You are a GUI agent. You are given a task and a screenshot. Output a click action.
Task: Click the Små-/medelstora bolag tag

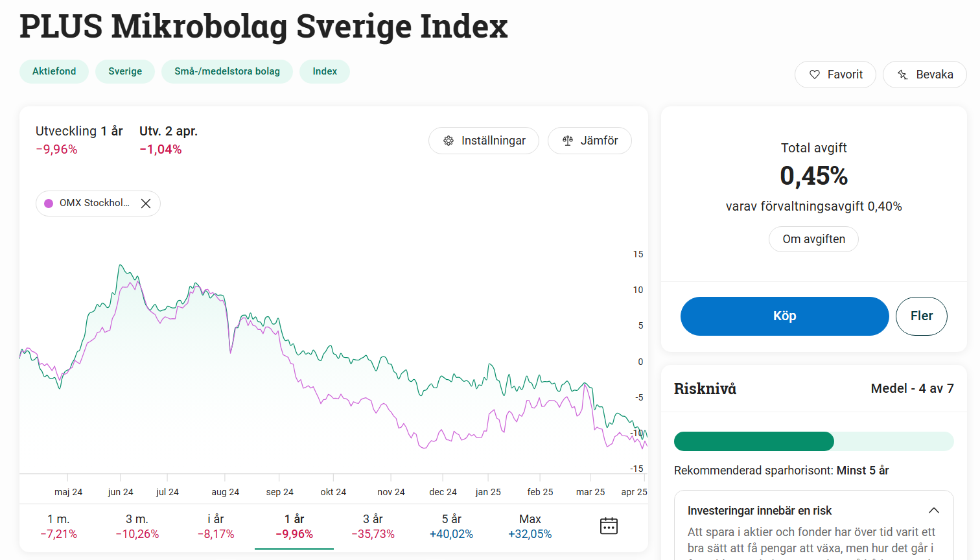click(227, 71)
